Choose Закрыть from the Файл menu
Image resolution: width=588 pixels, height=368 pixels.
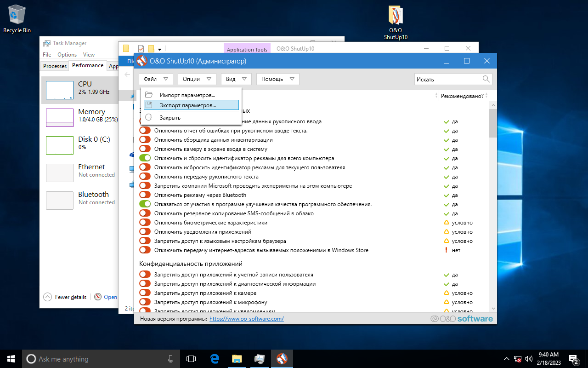point(192,118)
